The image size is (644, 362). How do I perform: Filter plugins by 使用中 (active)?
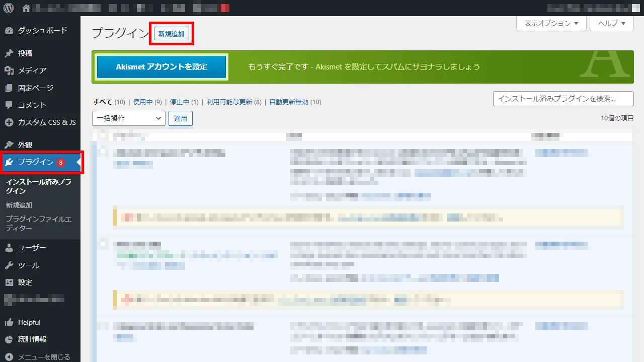coord(142,102)
